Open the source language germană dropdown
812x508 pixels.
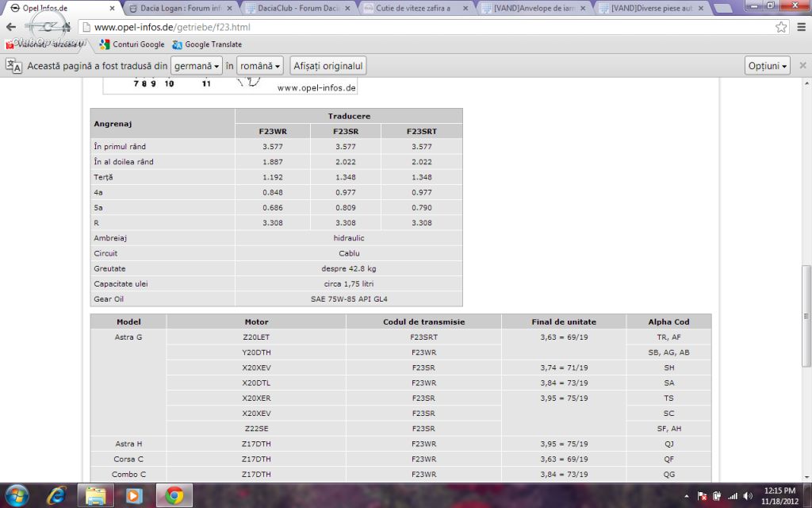[197, 66]
